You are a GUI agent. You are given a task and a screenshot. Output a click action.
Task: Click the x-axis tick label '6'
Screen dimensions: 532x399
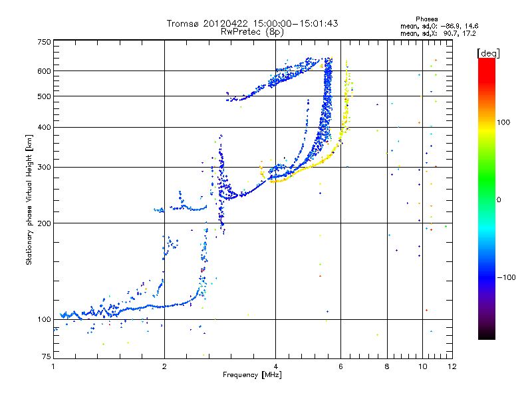340,366
